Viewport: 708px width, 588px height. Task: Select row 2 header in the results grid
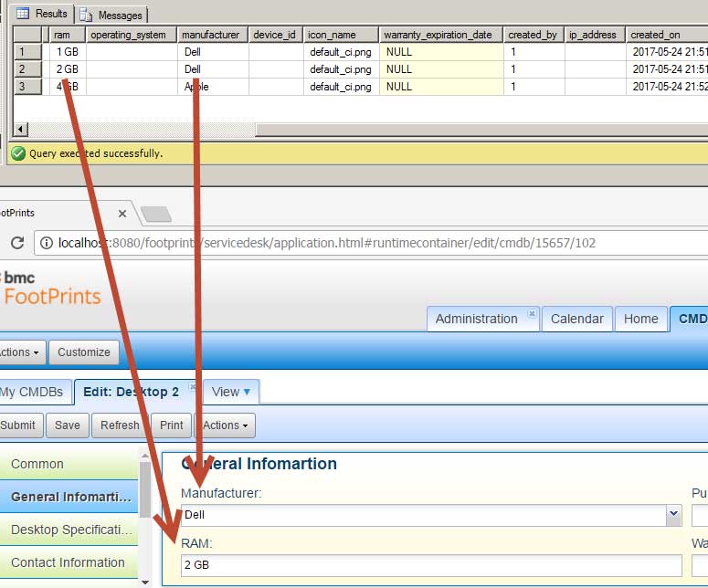28,69
